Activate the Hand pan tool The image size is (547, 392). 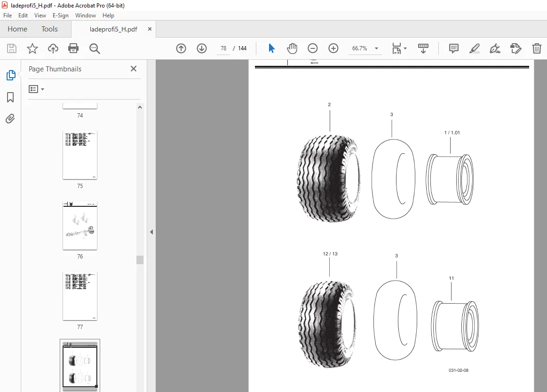[292, 48]
